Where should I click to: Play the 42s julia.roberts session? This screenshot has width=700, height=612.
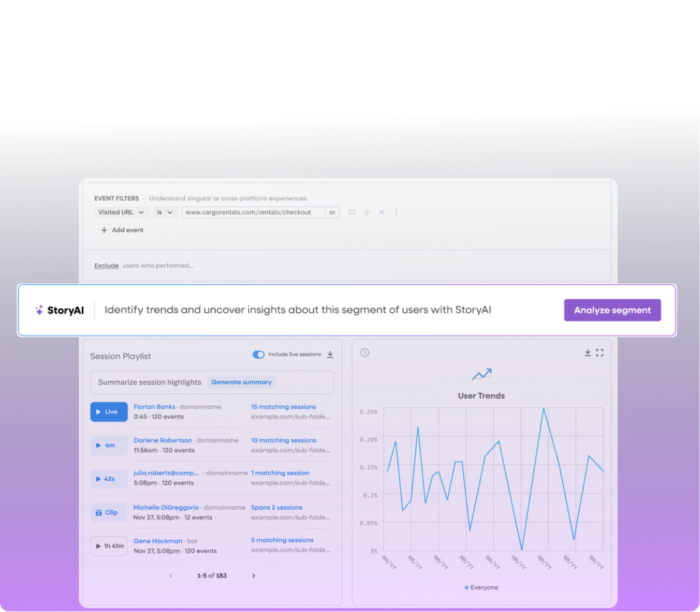tap(109, 479)
